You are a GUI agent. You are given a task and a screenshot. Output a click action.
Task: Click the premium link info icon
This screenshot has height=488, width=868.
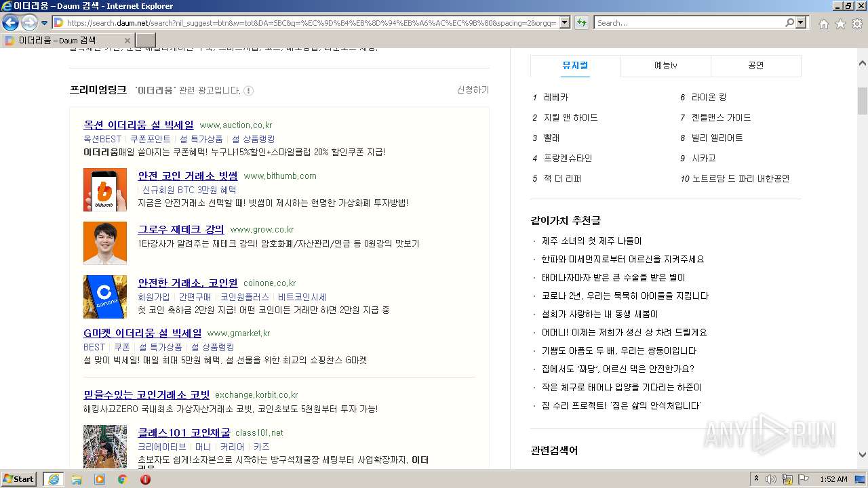(248, 91)
